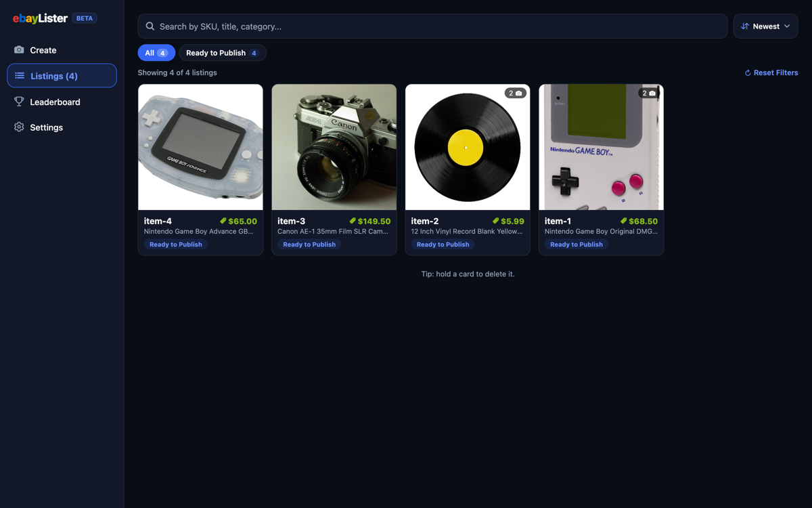Click the trophy icon for Leaderboard
This screenshot has width=812, height=508.
pyautogui.click(x=19, y=102)
